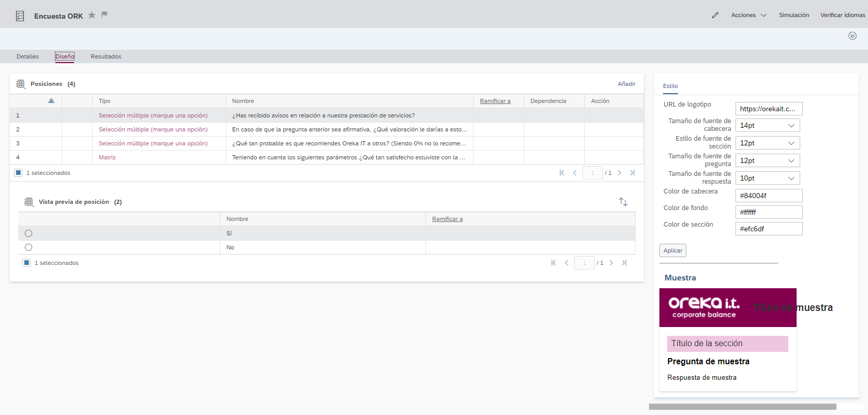Click the Acción column header
This screenshot has height=415, width=868.
(614, 101)
